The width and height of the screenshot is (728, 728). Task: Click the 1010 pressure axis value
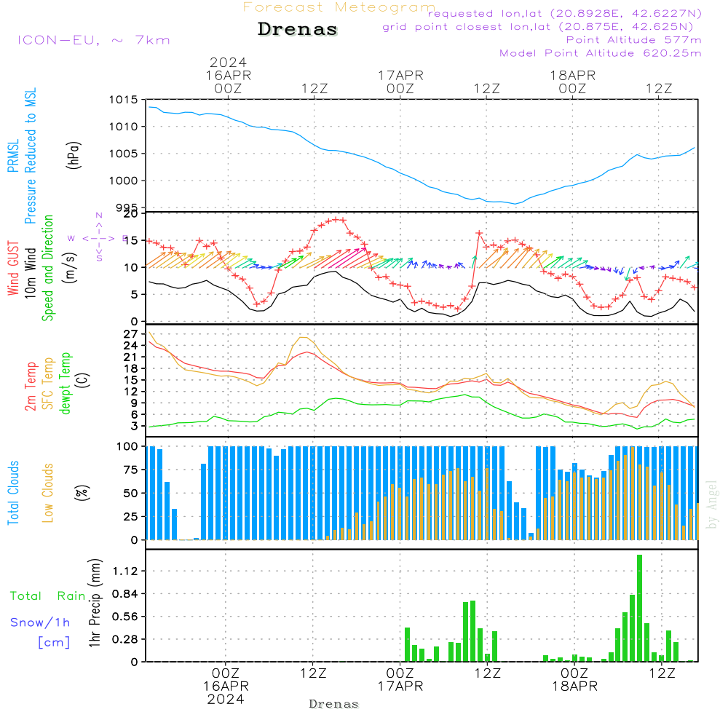[124, 127]
